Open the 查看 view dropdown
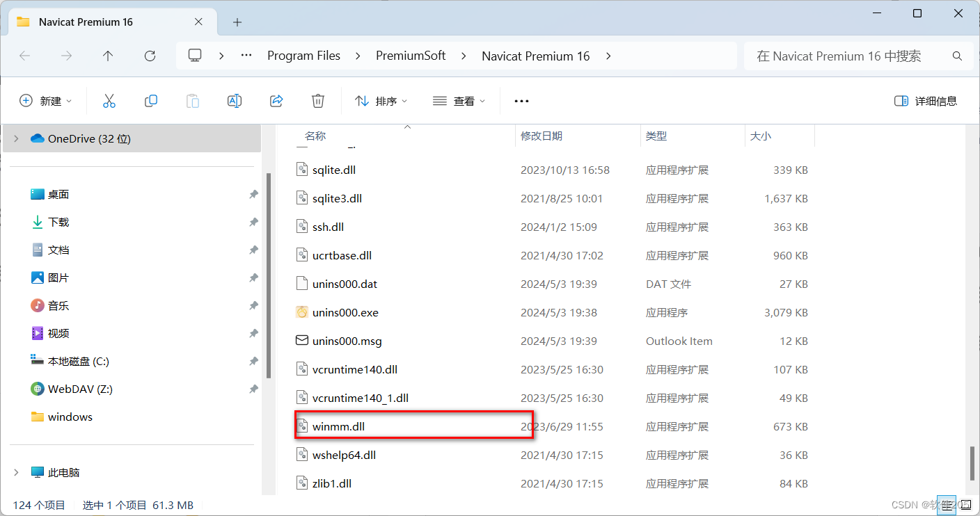Image resolution: width=980 pixels, height=516 pixels. (x=459, y=101)
